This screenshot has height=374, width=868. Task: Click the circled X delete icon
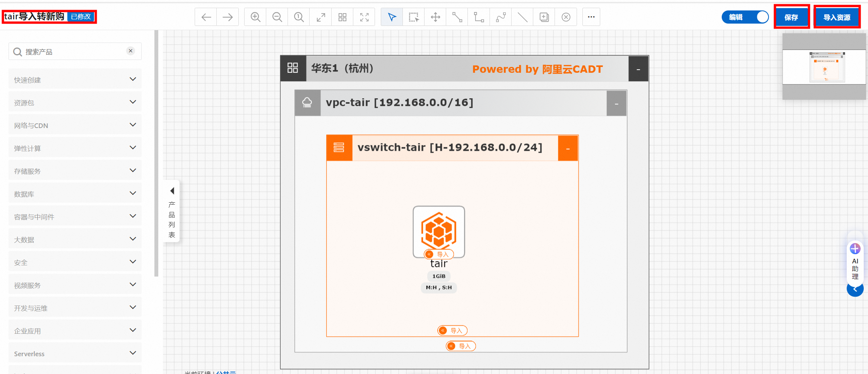(566, 17)
